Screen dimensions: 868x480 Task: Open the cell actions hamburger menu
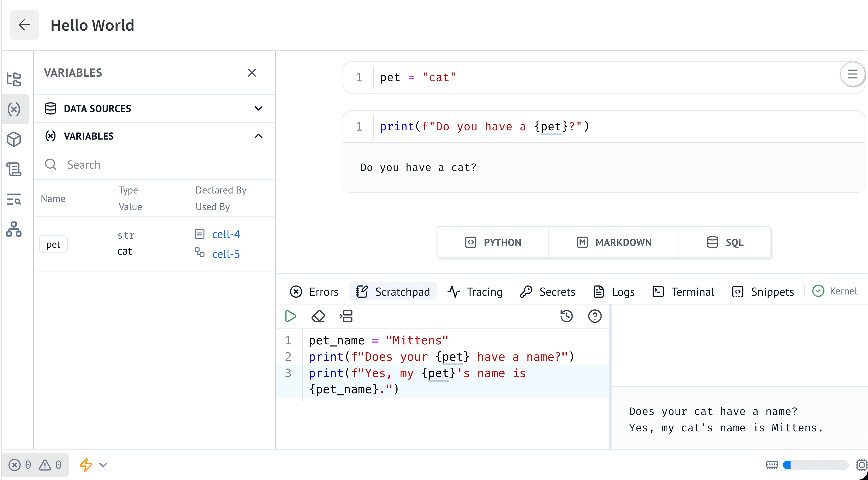tap(852, 74)
